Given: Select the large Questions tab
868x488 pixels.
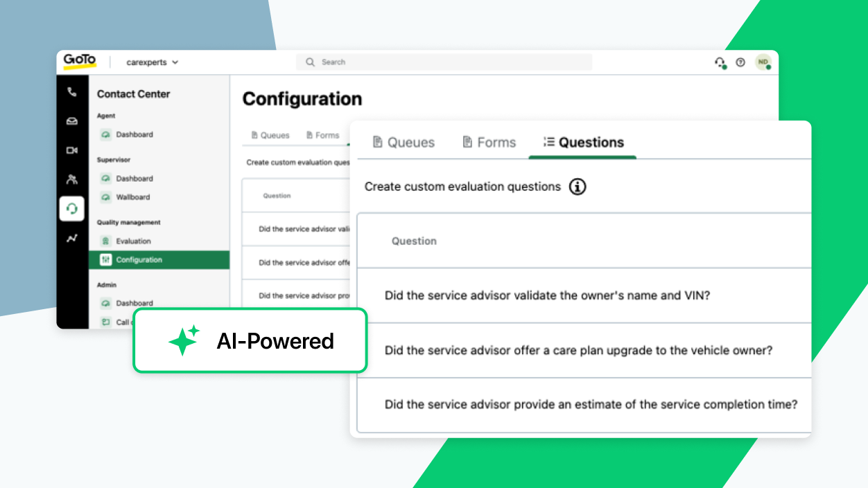Looking at the screenshot, I should [x=583, y=143].
